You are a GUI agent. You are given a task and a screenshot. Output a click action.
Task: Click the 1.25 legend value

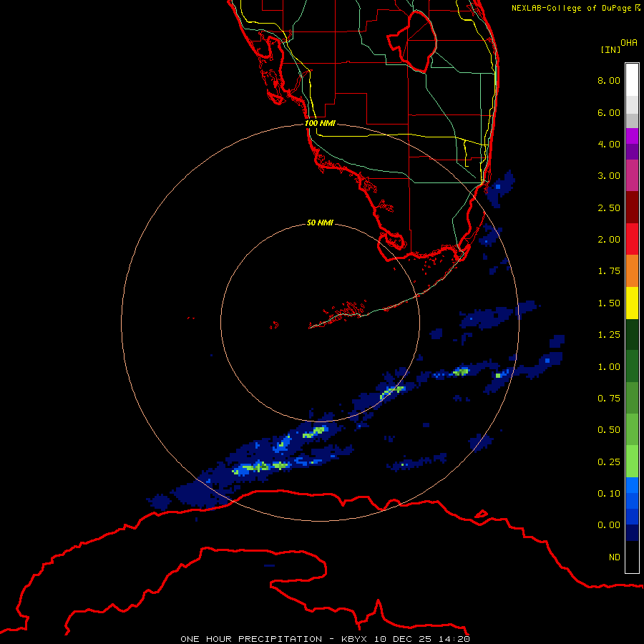pos(609,335)
